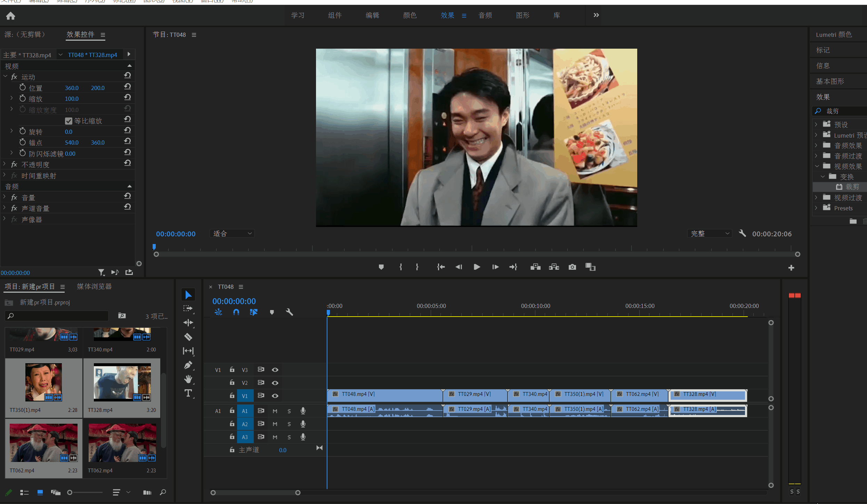867x504 pixels.
Task: Switch to the 颜色 workspace tab
Action: [x=410, y=15]
